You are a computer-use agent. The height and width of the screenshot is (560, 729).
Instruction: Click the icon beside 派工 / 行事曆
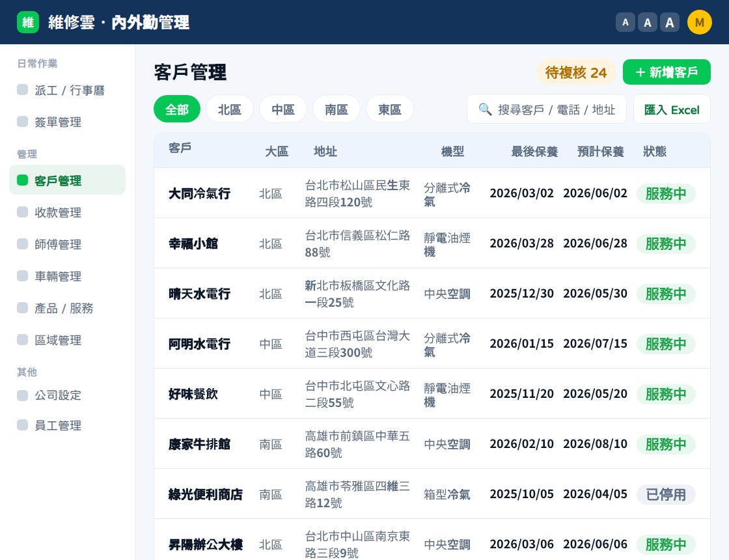coord(22,89)
